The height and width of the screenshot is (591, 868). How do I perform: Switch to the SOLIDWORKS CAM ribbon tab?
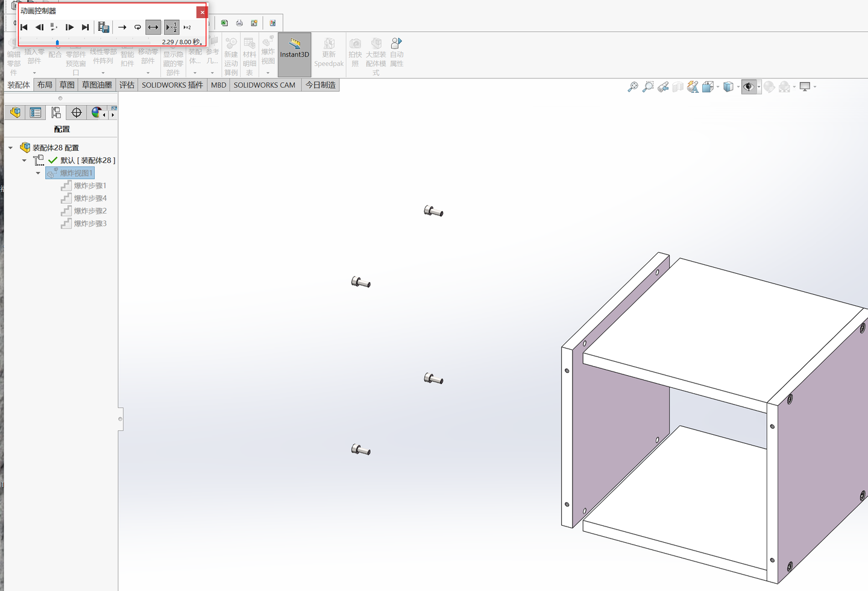click(264, 84)
